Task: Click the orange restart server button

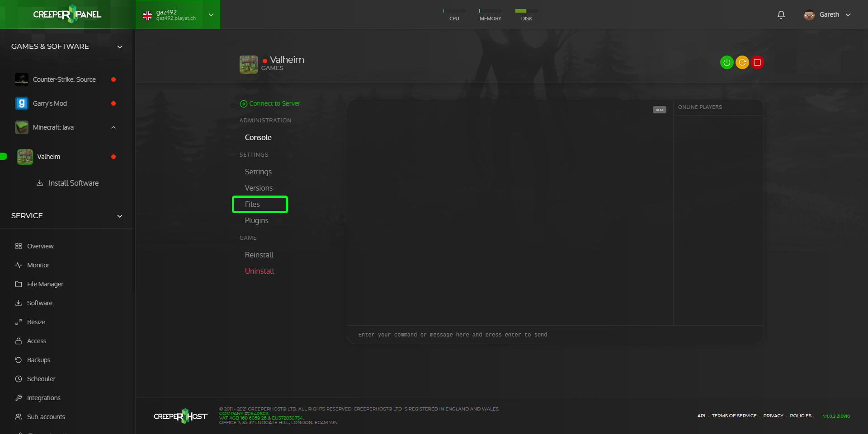Action: [x=742, y=62]
